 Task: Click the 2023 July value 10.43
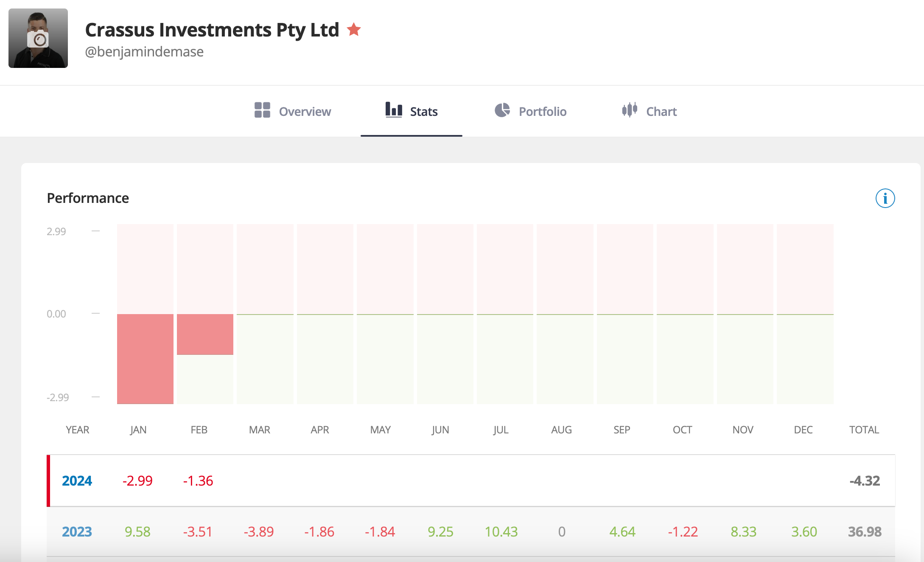501,531
